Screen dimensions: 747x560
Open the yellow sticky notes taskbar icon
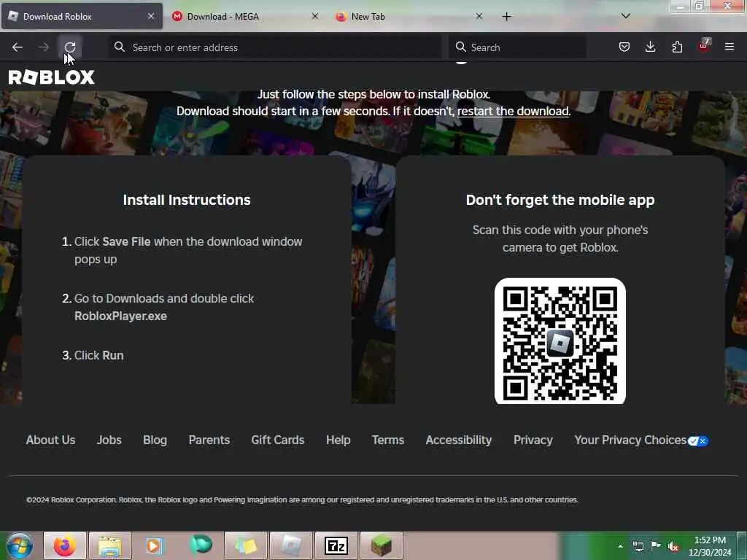246,545
